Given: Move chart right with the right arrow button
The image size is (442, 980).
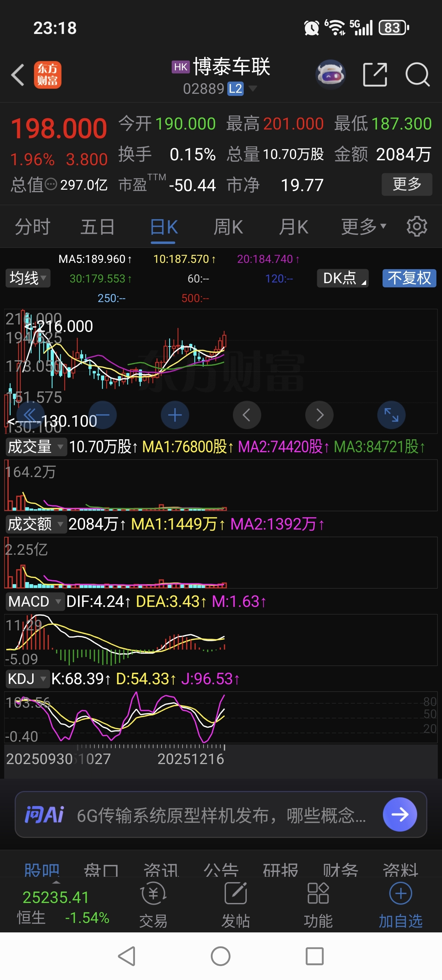Looking at the screenshot, I should (319, 415).
